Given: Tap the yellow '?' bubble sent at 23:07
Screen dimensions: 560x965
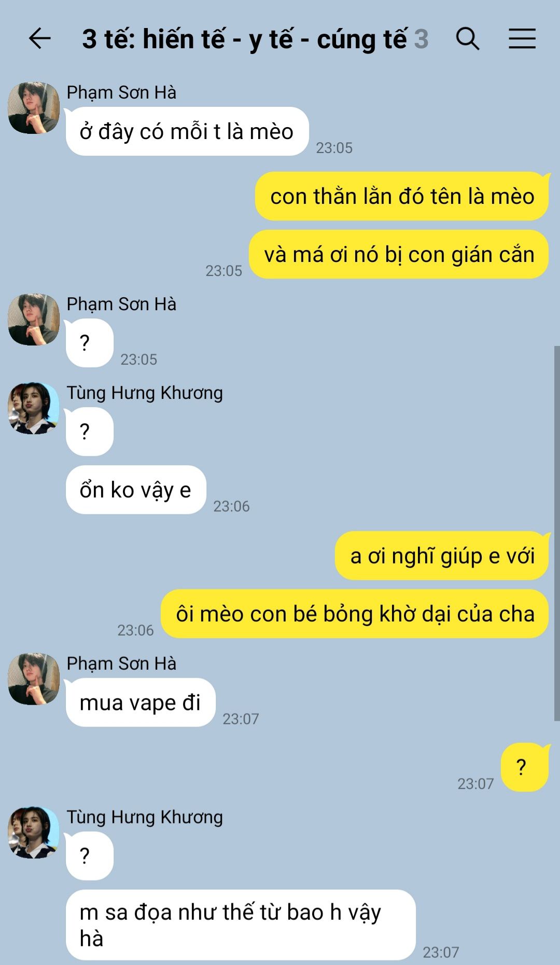Looking at the screenshot, I should click(525, 767).
